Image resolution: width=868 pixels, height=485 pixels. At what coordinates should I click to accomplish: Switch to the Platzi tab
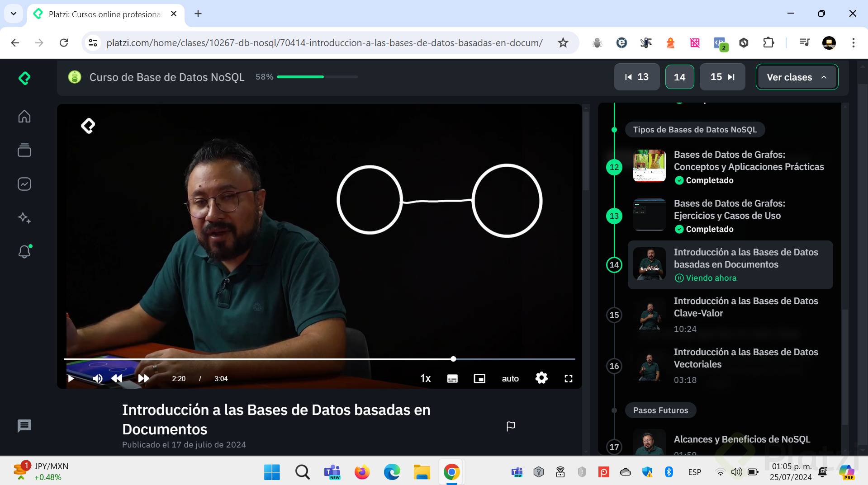pyautogui.click(x=106, y=14)
